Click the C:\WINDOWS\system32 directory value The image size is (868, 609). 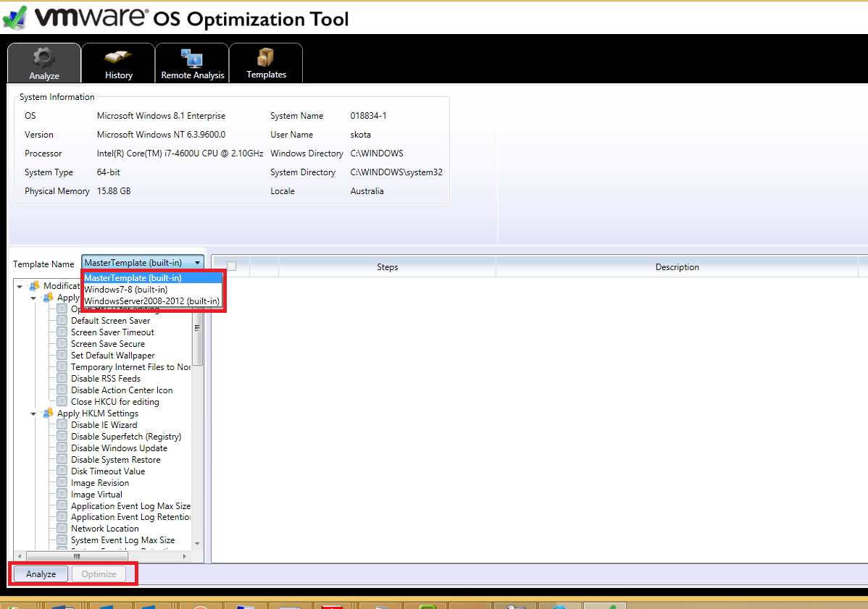coord(396,172)
